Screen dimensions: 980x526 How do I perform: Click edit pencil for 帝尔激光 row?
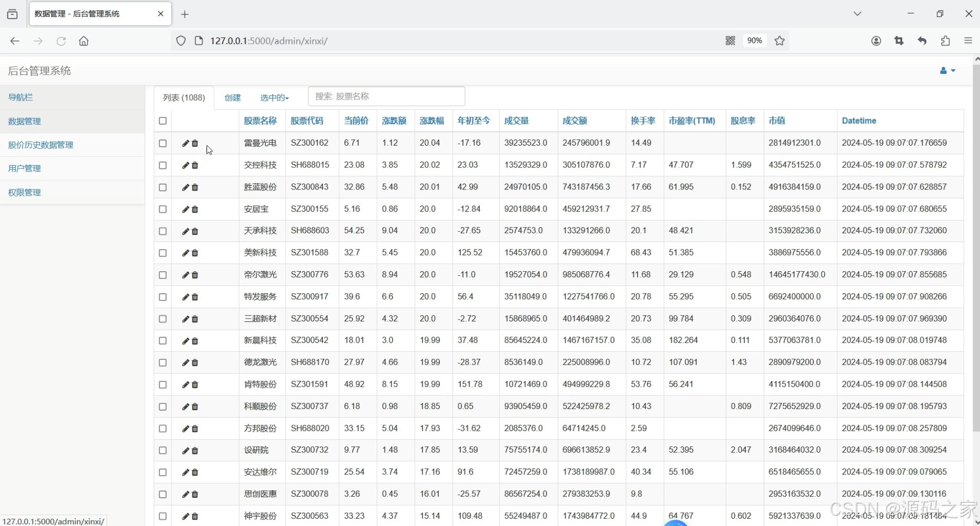185,275
